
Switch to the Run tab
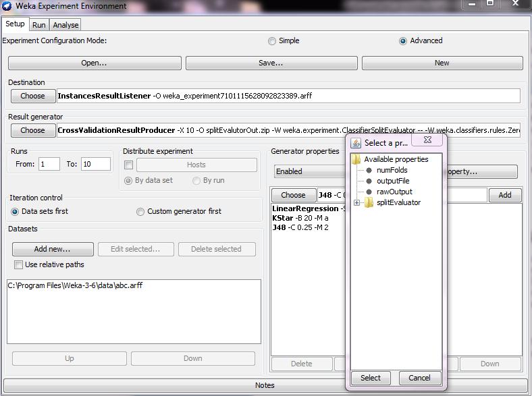click(39, 25)
